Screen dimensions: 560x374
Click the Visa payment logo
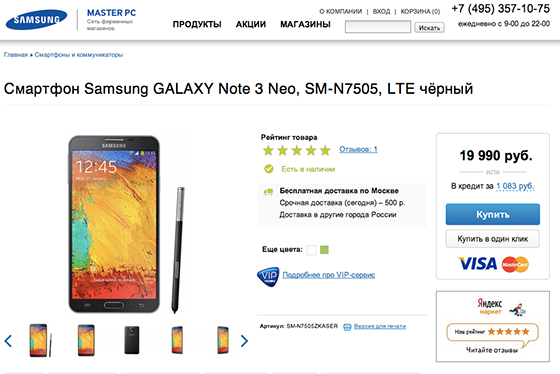(477, 264)
